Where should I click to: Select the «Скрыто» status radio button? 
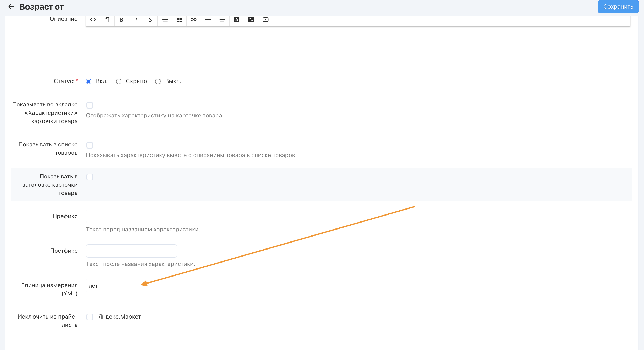(x=119, y=82)
